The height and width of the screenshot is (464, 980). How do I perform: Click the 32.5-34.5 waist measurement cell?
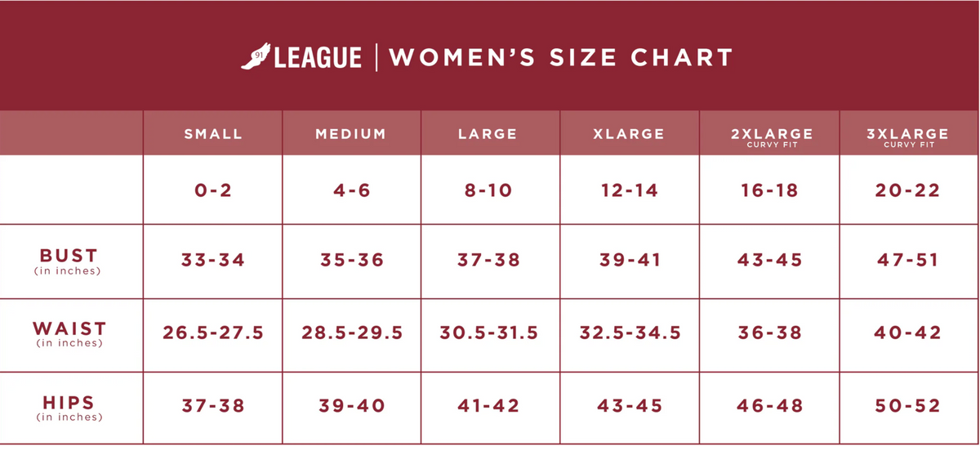tap(630, 333)
